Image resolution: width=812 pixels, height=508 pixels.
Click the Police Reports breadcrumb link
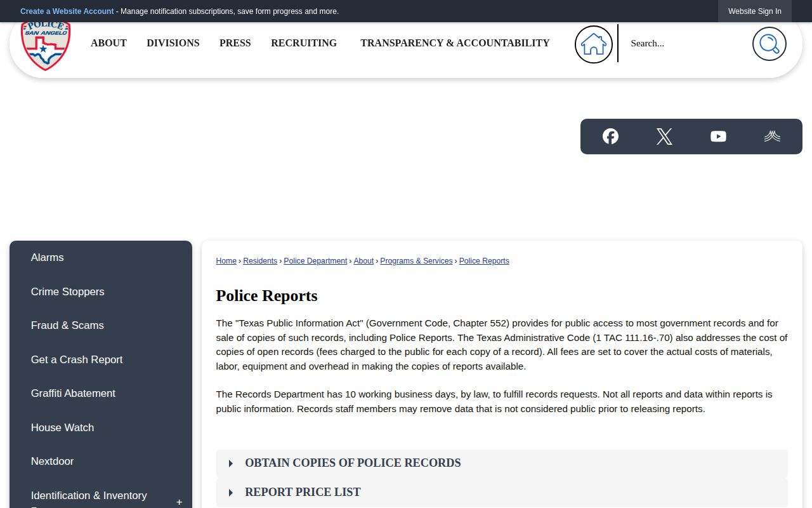coord(484,261)
